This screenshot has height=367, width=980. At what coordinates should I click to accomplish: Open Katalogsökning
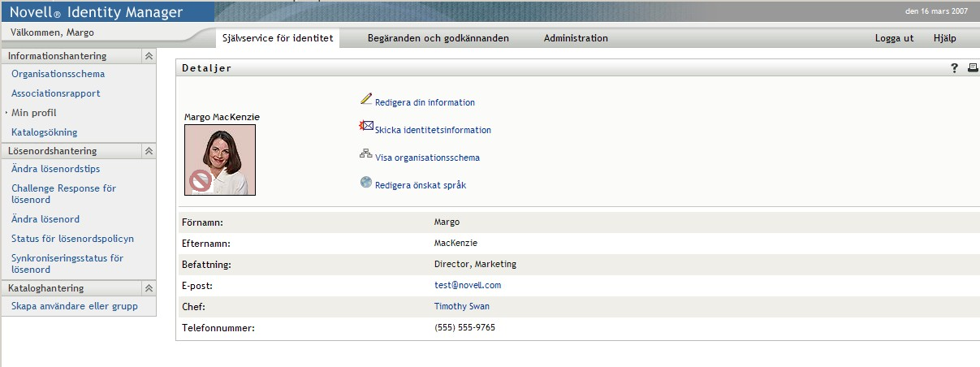(45, 132)
